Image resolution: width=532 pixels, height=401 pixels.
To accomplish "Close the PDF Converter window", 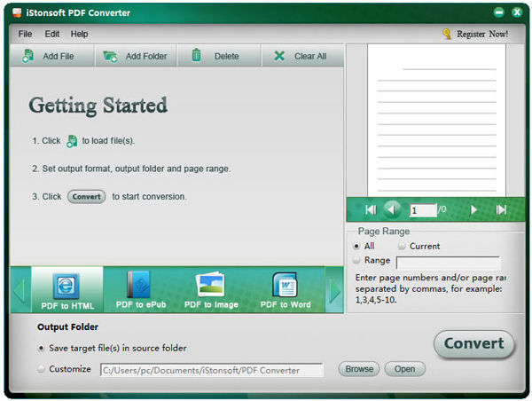I will point(517,12).
